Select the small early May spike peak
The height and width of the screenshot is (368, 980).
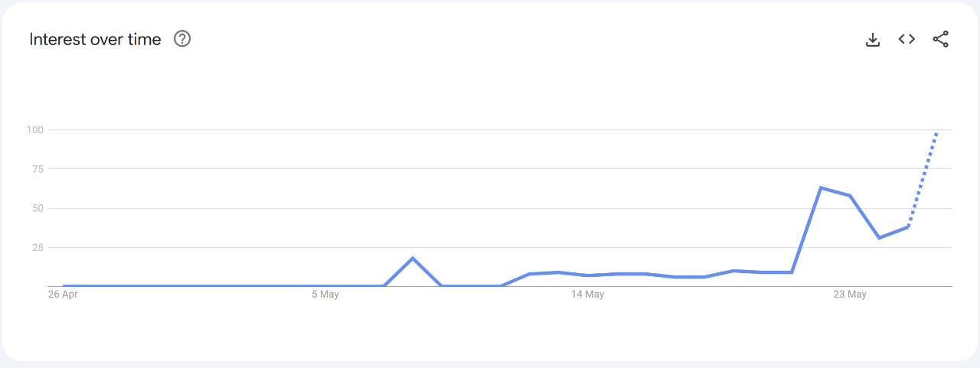click(x=413, y=258)
